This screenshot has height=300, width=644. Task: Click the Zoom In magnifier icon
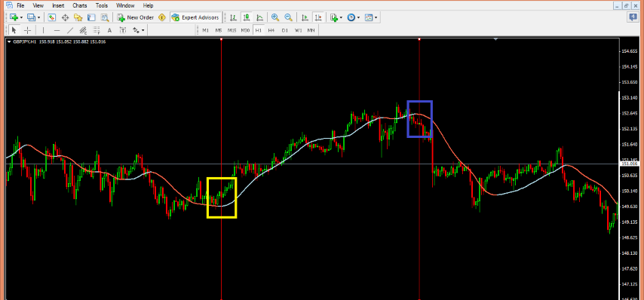point(275,17)
